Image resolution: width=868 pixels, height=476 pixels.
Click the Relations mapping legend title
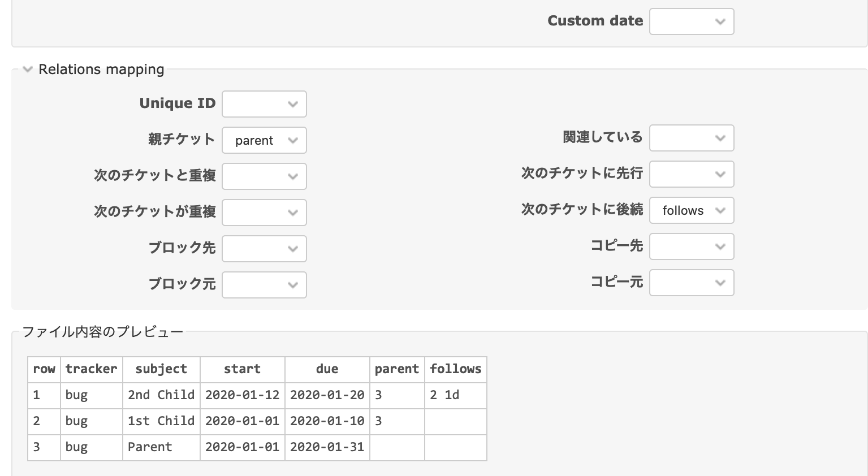coord(101,70)
